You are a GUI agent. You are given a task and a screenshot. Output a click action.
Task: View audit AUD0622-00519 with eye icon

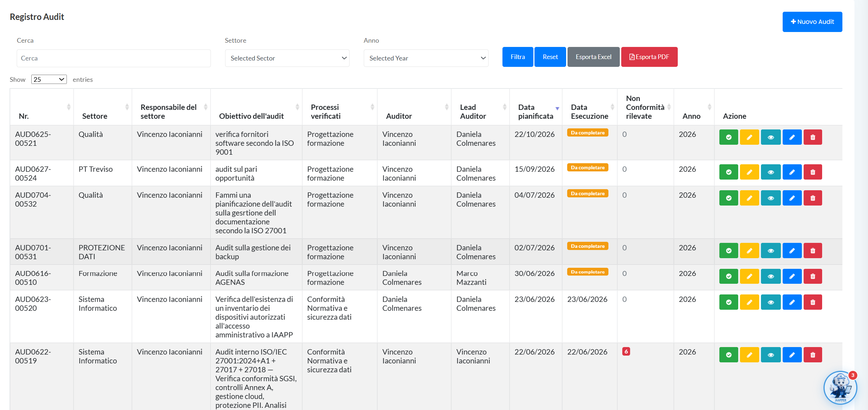coord(771,355)
